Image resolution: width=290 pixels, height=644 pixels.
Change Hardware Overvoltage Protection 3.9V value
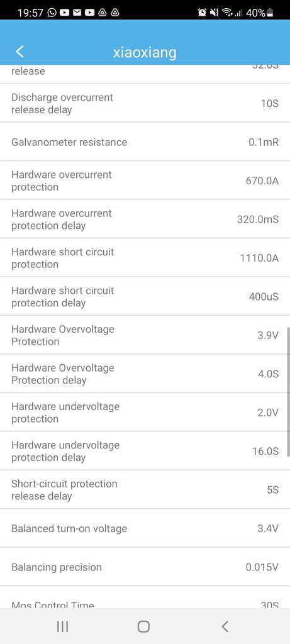click(x=145, y=335)
